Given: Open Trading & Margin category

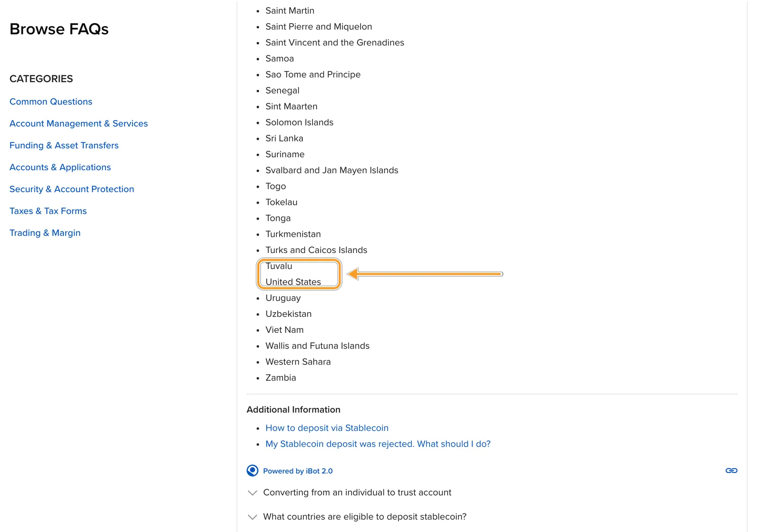Looking at the screenshot, I should (x=45, y=233).
